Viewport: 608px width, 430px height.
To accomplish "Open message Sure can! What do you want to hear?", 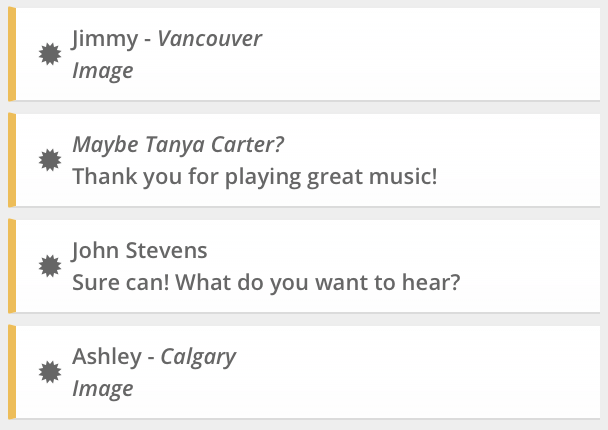I will tap(266, 282).
